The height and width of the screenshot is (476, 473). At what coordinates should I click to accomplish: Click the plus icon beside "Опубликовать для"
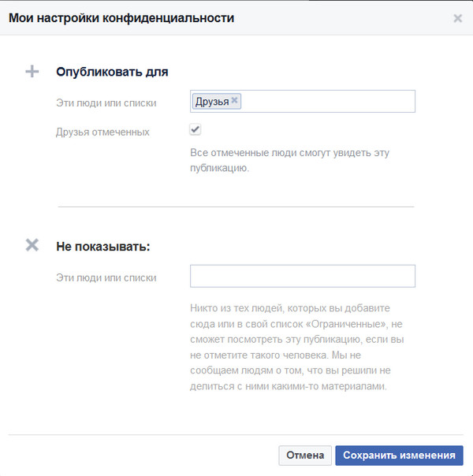pyautogui.click(x=32, y=72)
